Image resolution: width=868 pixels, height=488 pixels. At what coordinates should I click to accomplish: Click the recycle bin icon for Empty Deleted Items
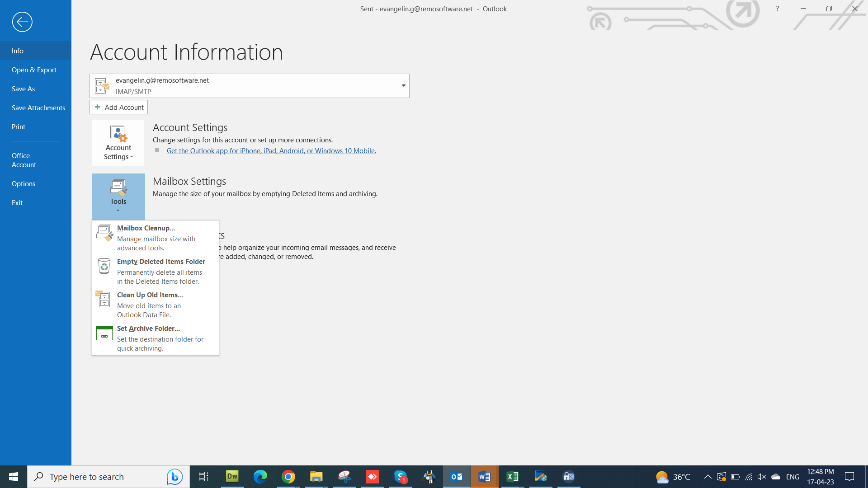(104, 266)
